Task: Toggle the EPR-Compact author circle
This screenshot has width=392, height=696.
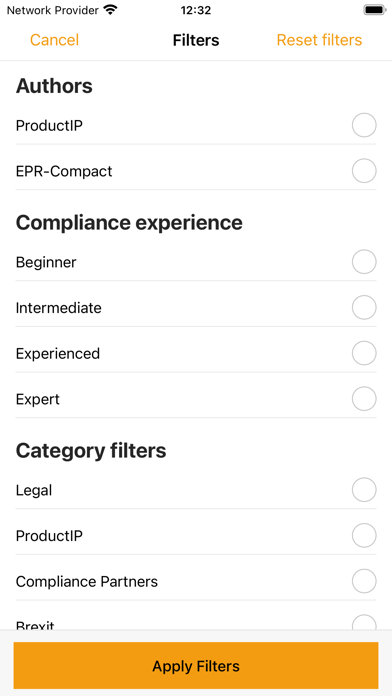Action: (x=364, y=171)
